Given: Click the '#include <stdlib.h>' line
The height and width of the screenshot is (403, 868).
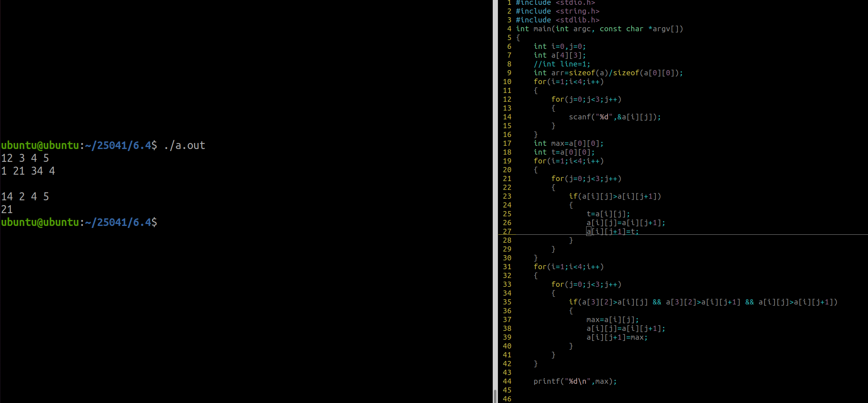Looking at the screenshot, I should coord(557,20).
